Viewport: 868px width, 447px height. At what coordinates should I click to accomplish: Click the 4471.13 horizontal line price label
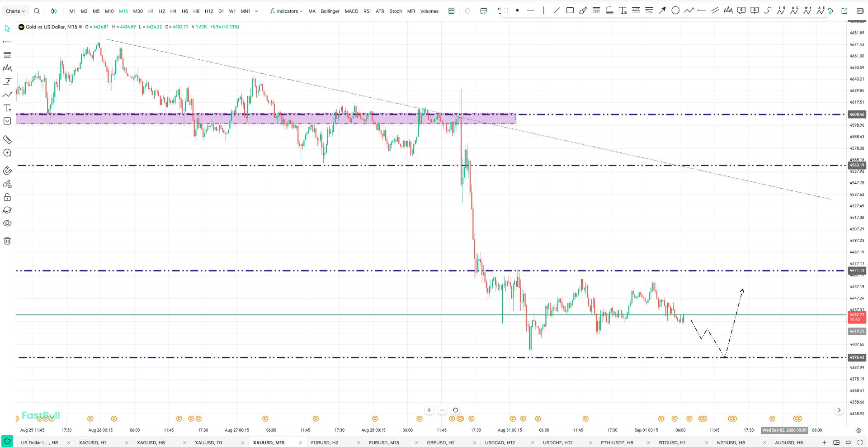pos(857,270)
